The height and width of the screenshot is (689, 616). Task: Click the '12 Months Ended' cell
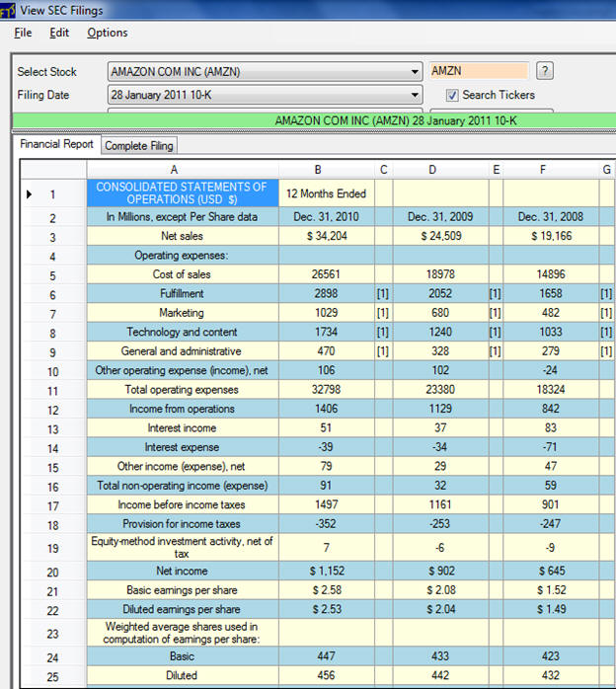pos(327,193)
